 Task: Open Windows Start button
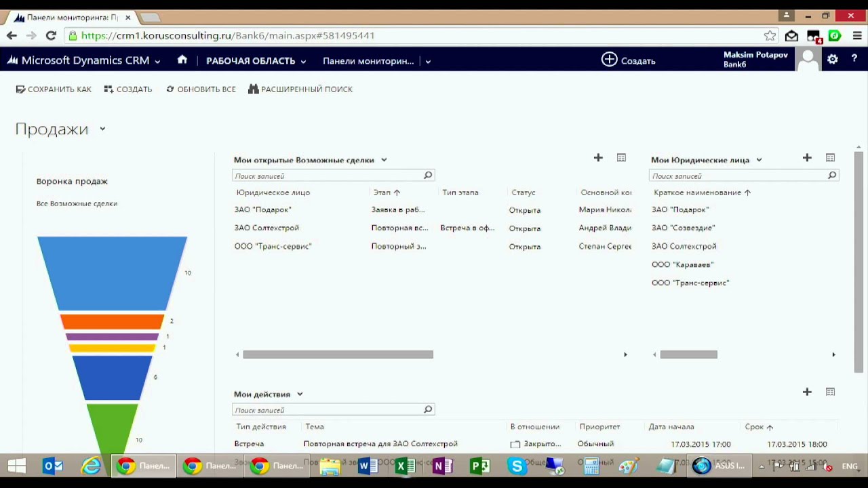[x=16, y=466]
